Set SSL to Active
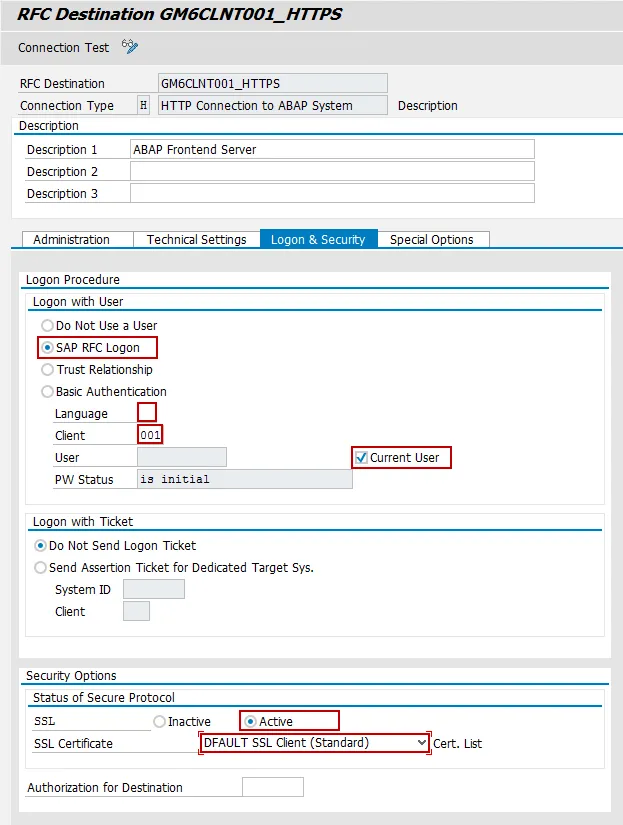Image resolution: width=623 pixels, height=825 pixels. [x=251, y=721]
